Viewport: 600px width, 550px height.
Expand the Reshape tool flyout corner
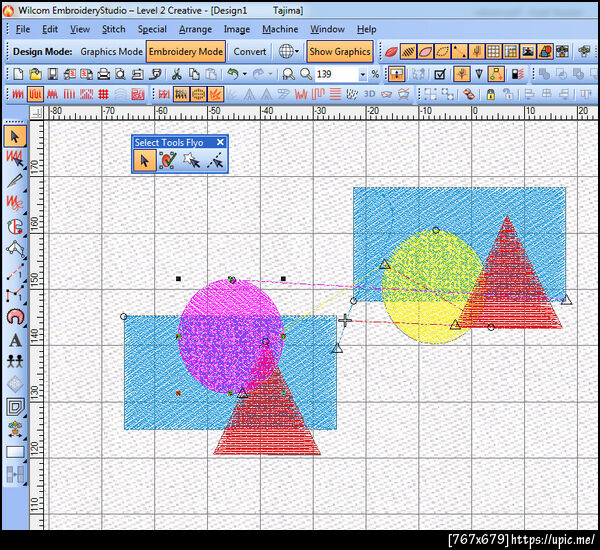24,167
